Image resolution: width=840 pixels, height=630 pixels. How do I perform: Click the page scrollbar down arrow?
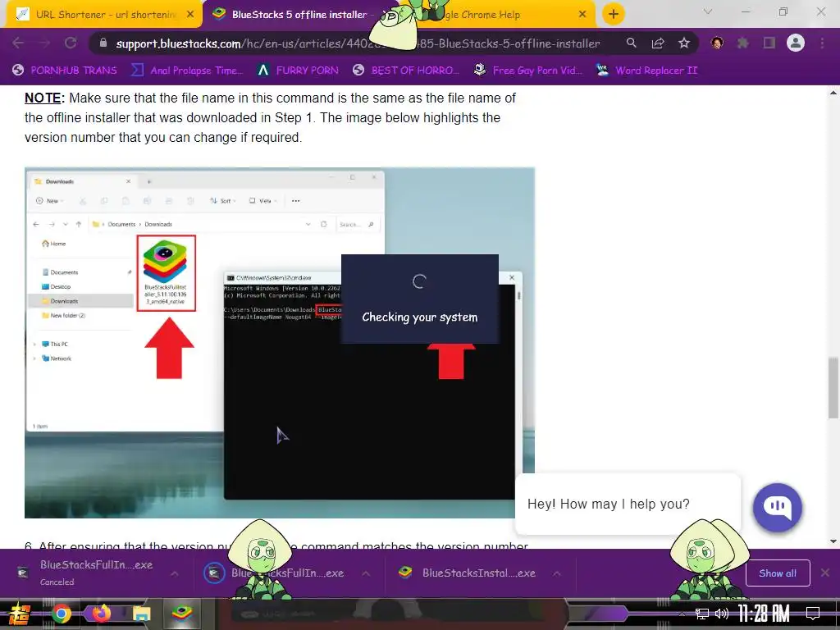pos(833,541)
